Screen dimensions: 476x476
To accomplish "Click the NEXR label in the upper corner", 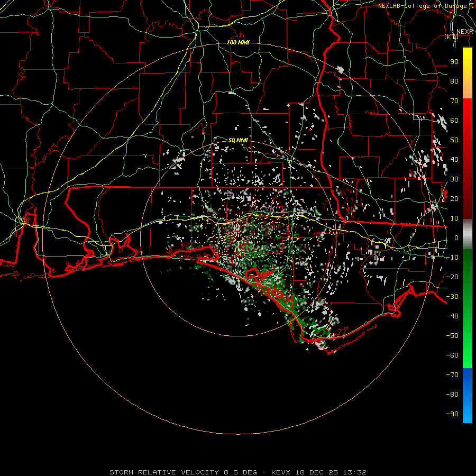I will 465,32.
